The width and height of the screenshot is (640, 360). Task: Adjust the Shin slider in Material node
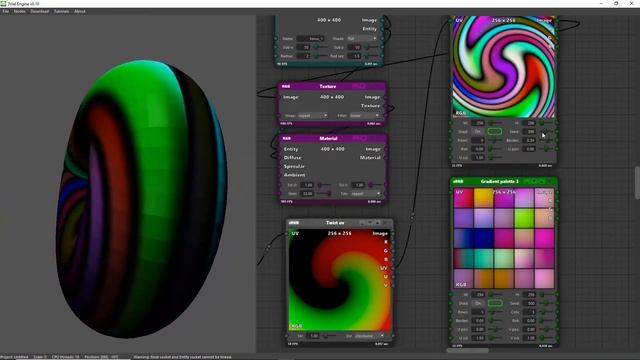323,193
